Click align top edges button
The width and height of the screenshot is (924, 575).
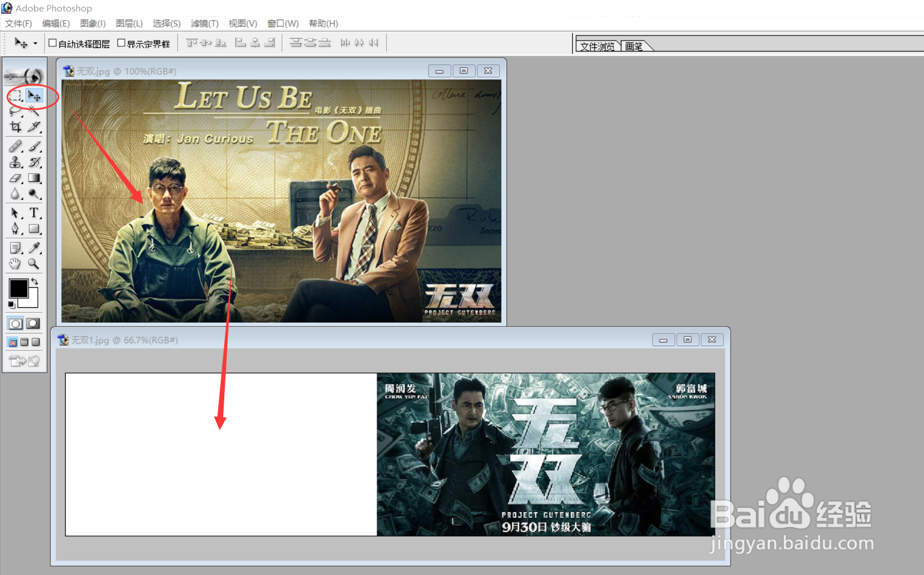(192, 43)
